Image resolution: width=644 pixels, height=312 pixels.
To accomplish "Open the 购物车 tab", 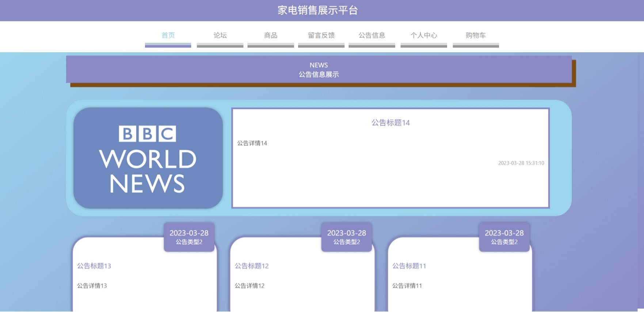I will (x=476, y=35).
